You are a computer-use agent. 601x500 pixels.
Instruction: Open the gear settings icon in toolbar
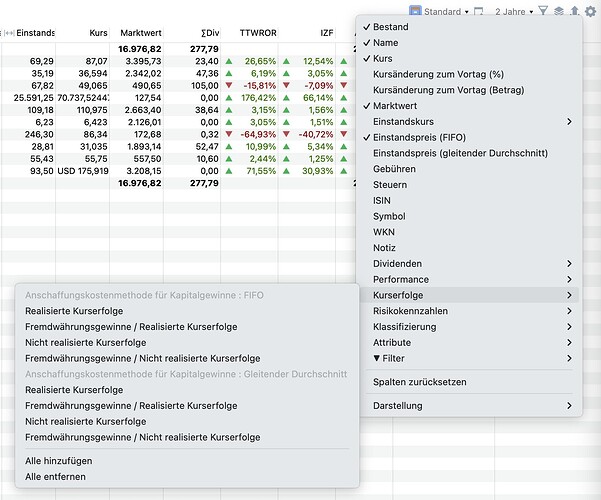(x=591, y=11)
